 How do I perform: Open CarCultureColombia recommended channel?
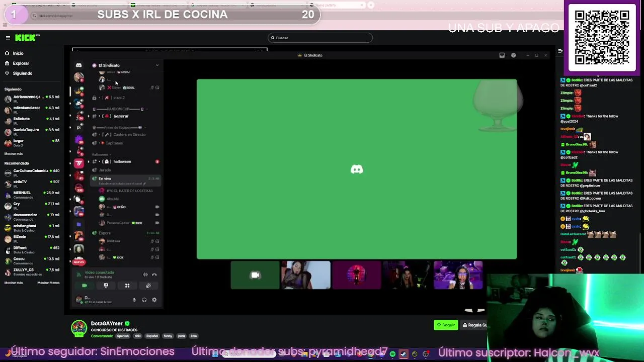(32, 172)
